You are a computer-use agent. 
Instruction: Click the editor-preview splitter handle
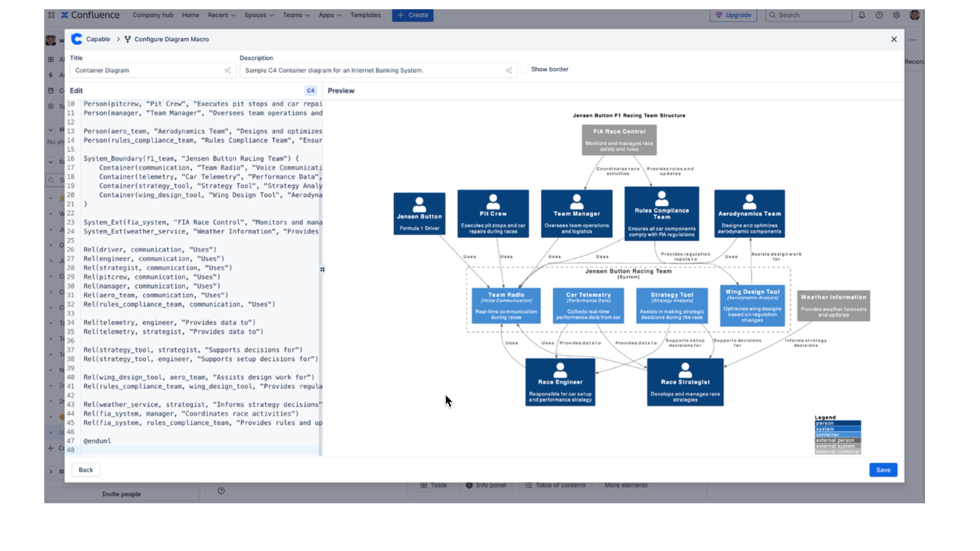click(322, 270)
